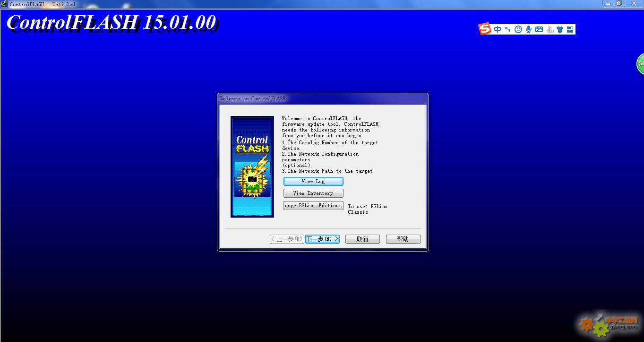
Task: Toggle Chinese/English mode via the 中 icon
Action: pos(498,29)
